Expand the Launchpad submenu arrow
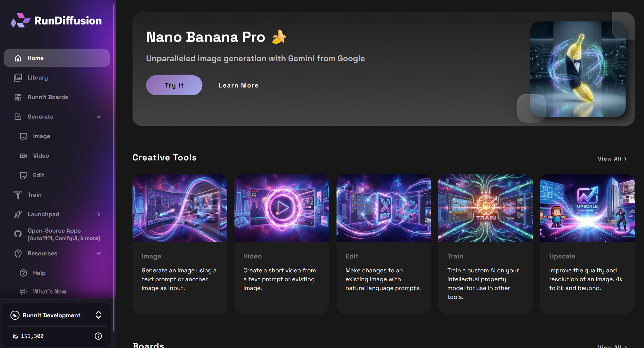644x348 pixels. click(99, 214)
